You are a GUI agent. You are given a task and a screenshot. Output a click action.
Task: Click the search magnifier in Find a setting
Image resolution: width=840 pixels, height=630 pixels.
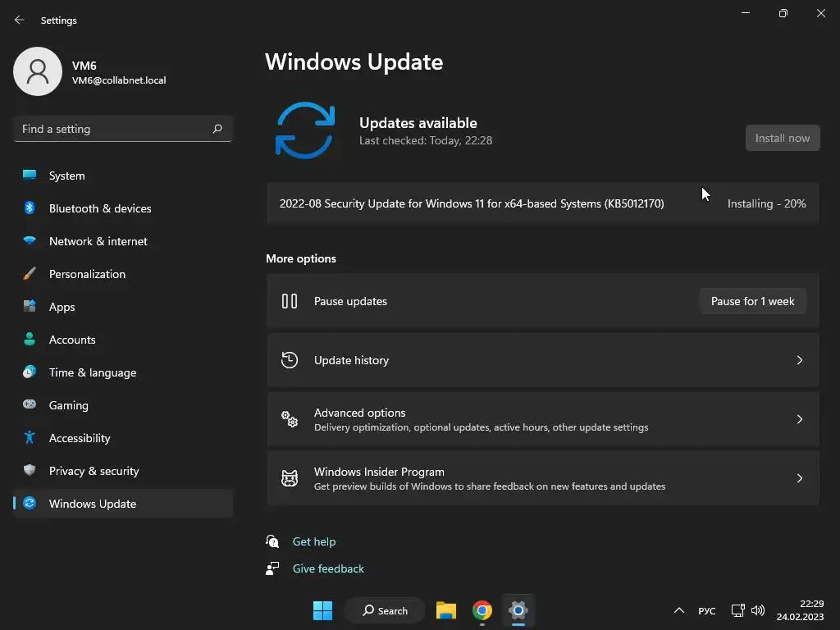click(217, 129)
